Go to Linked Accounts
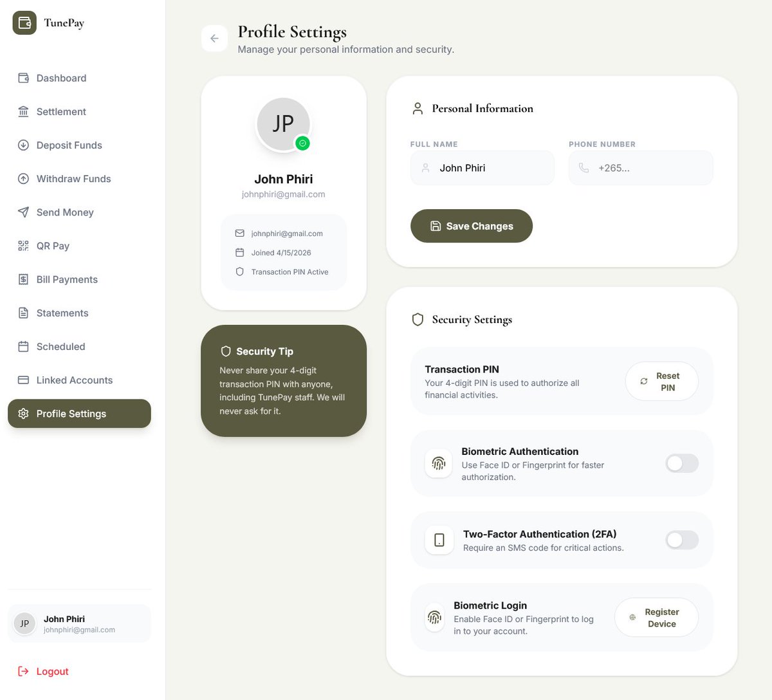 [x=79, y=380]
